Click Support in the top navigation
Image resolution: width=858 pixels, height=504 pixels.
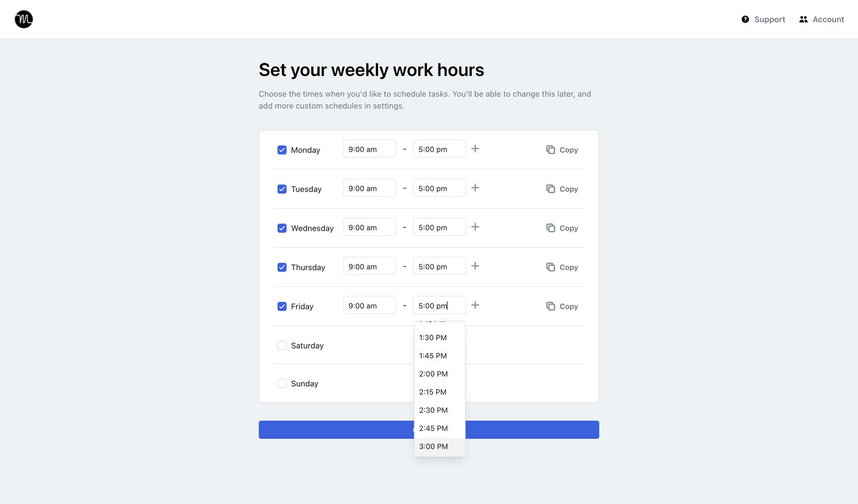pyautogui.click(x=770, y=19)
